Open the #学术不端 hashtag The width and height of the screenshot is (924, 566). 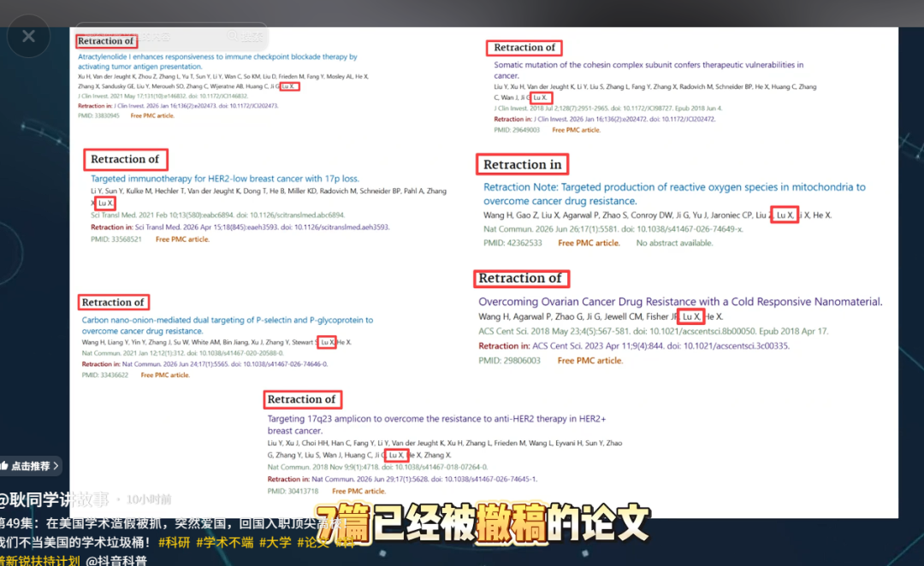[x=224, y=542]
